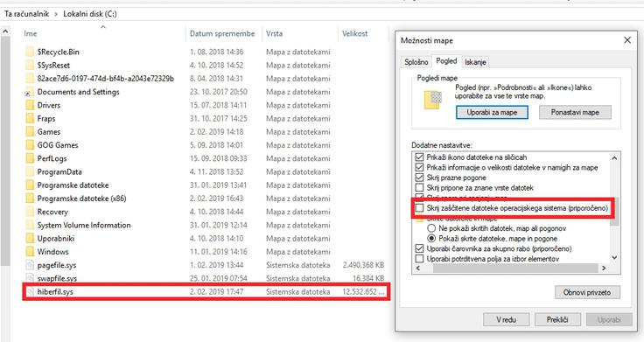644x342 pixels.
Task: Click the Uporabi button in dialog
Action: click(609, 319)
